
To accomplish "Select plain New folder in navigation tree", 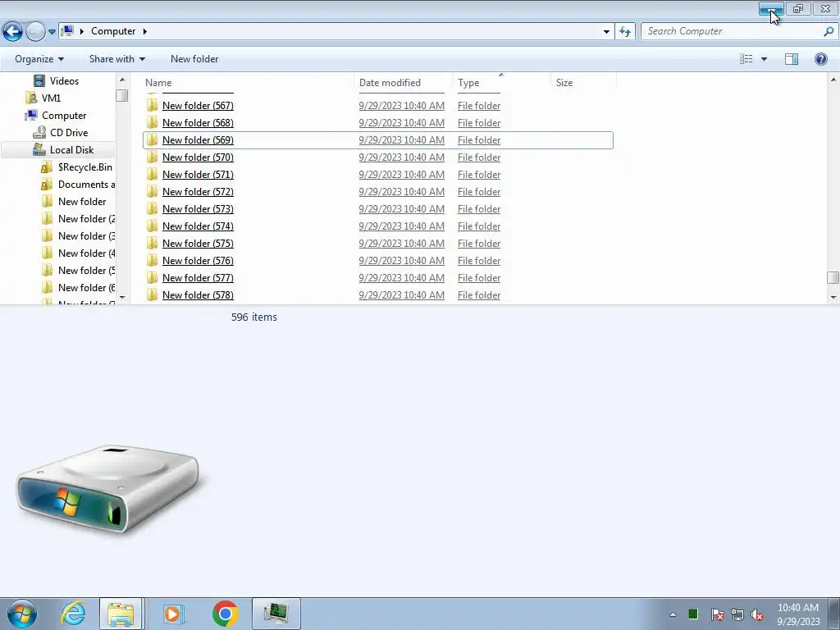I will 82,202.
